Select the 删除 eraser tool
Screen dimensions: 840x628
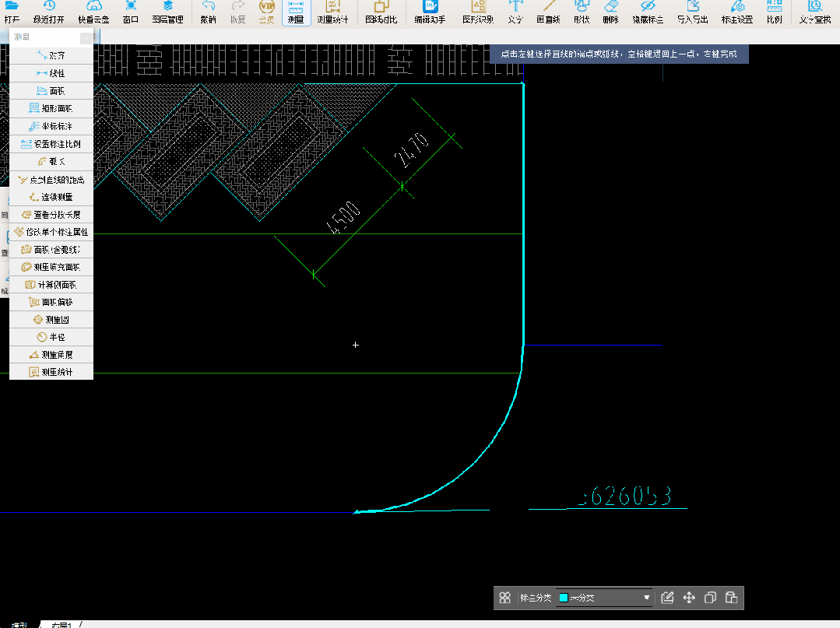(x=610, y=12)
